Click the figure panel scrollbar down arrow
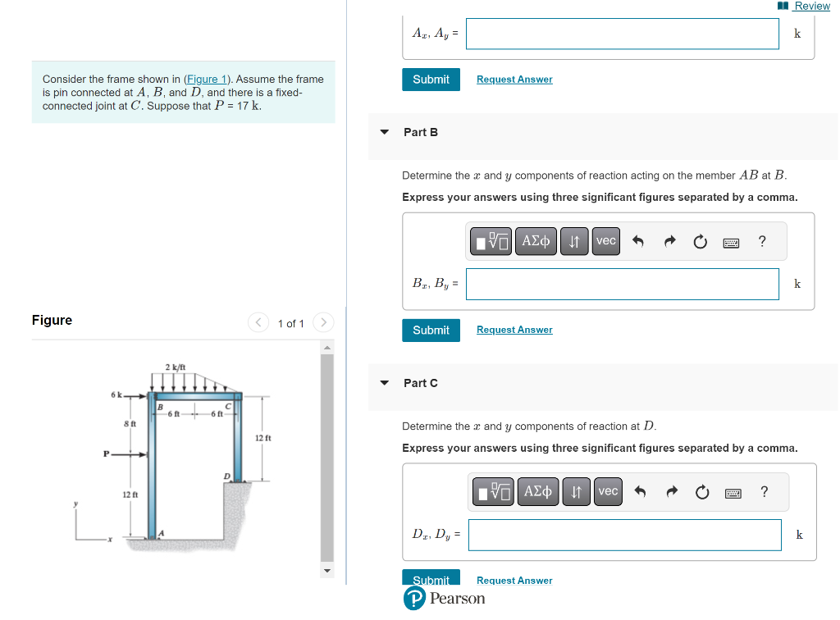The image size is (840, 620). [x=326, y=569]
